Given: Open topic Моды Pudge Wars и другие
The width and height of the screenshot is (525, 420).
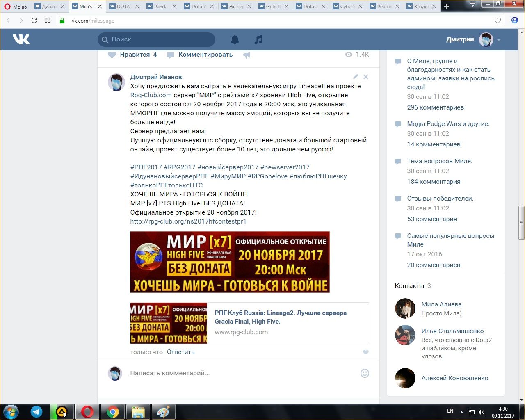Looking at the screenshot, I should [448, 124].
